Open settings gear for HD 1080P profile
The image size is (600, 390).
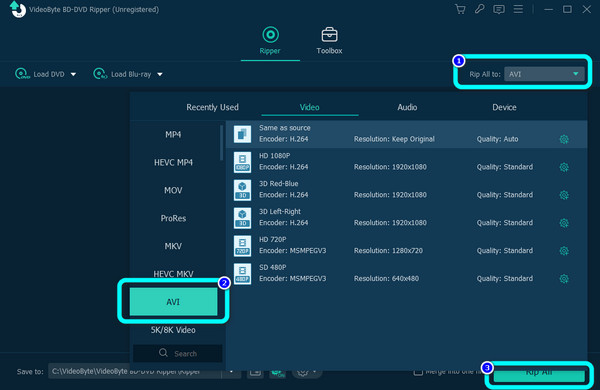click(564, 167)
